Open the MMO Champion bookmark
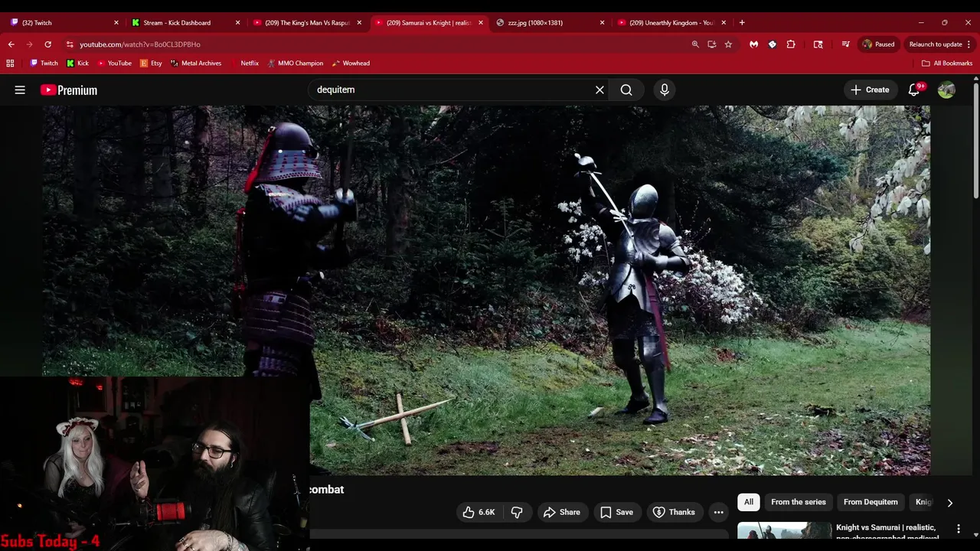This screenshot has height=551, width=980. click(296, 64)
